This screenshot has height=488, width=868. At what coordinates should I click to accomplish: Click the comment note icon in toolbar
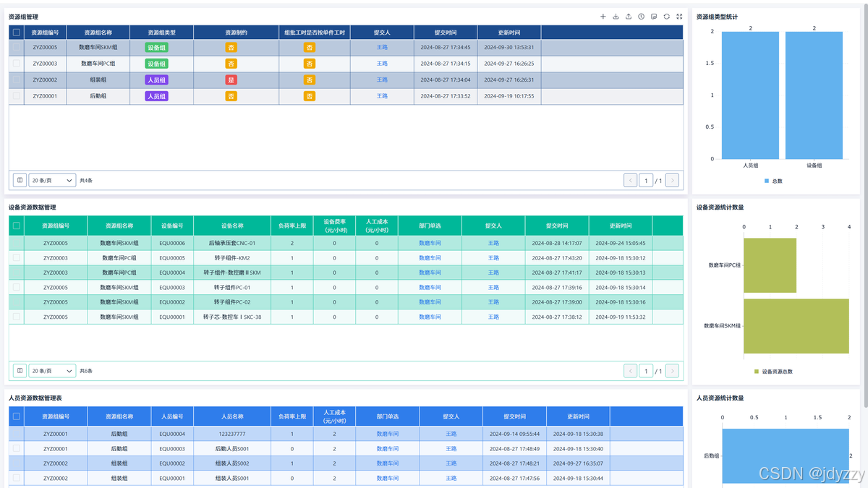click(654, 17)
